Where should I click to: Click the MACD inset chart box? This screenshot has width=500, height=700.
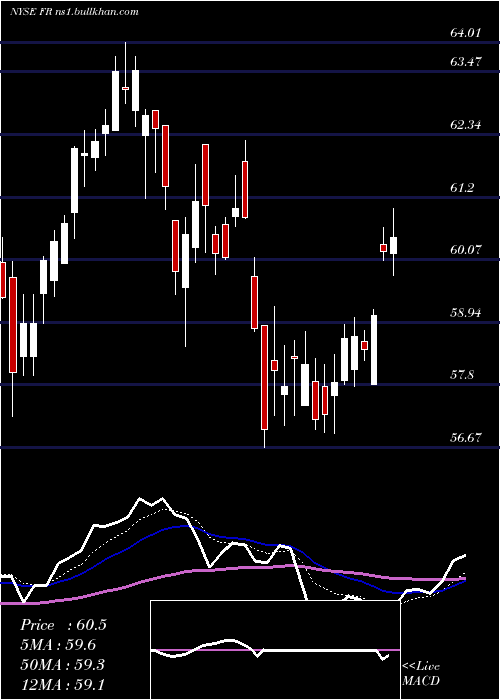pyautogui.click(x=275, y=650)
